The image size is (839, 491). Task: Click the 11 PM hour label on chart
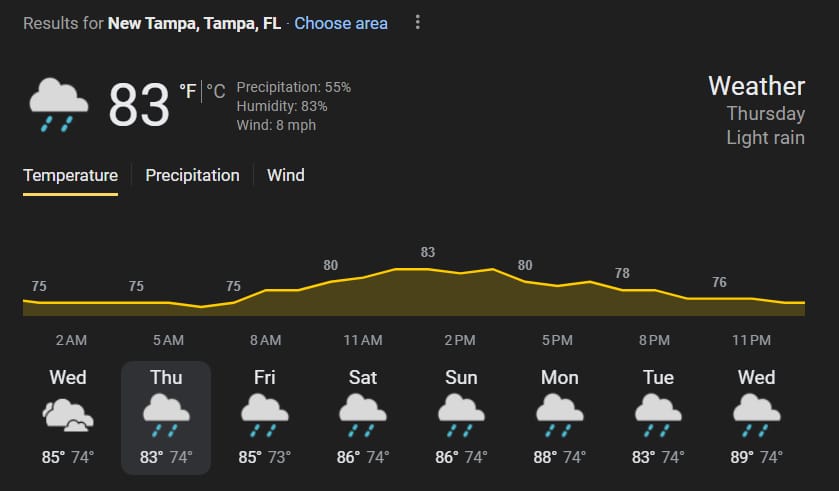click(x=751, y=340)
